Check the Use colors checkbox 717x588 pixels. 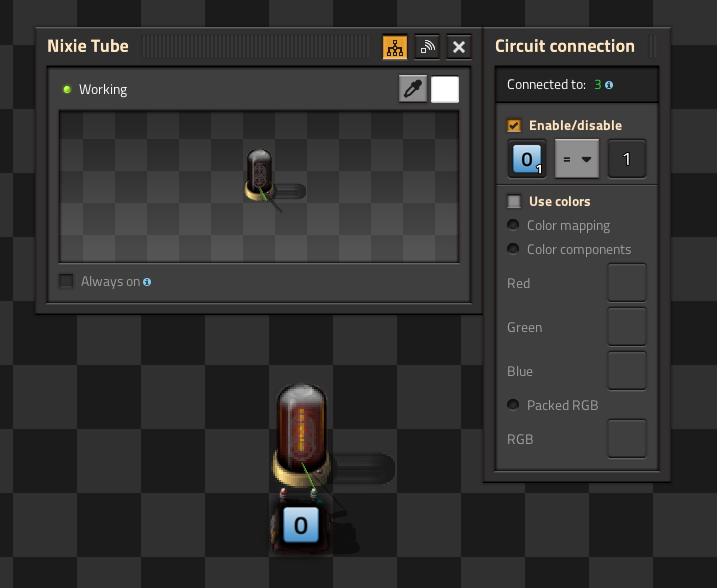[x=514, y=201]
